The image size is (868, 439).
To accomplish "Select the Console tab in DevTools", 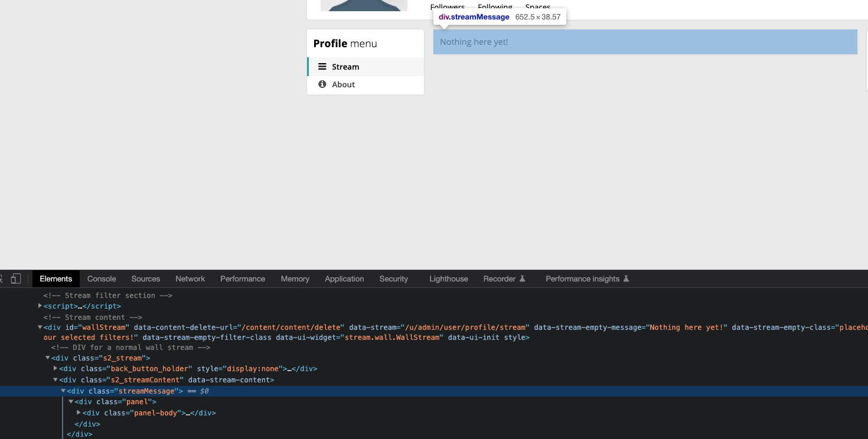I will [x=101, y=279].
